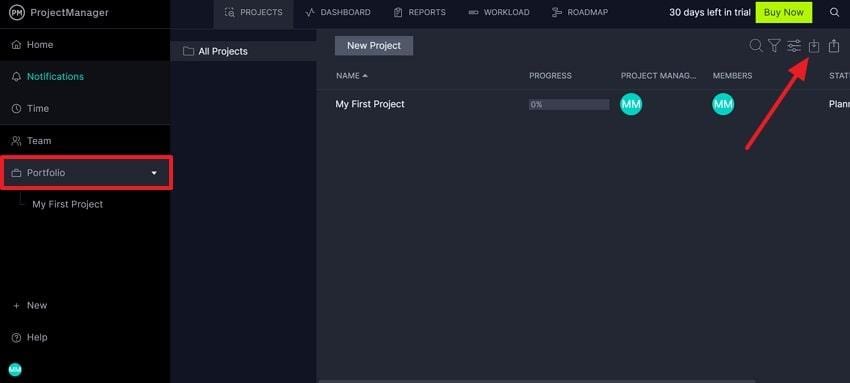Click the members MM avatar
The height and width of the screenshot is (383, 850).
[723, 104]
